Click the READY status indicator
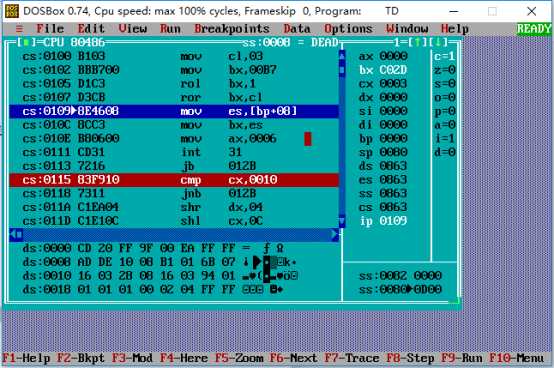554x368 pixels. point(534,29)
